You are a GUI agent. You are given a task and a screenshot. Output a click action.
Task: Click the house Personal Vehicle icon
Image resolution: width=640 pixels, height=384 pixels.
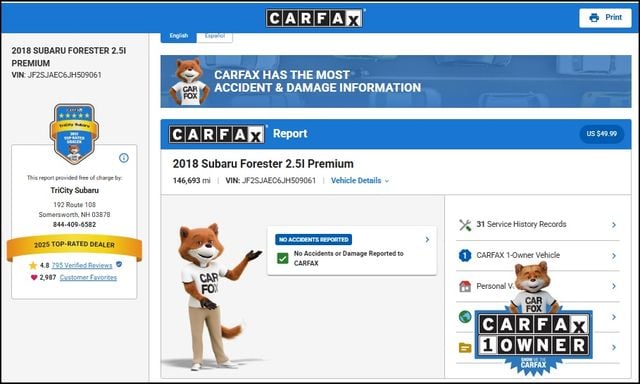465,286
